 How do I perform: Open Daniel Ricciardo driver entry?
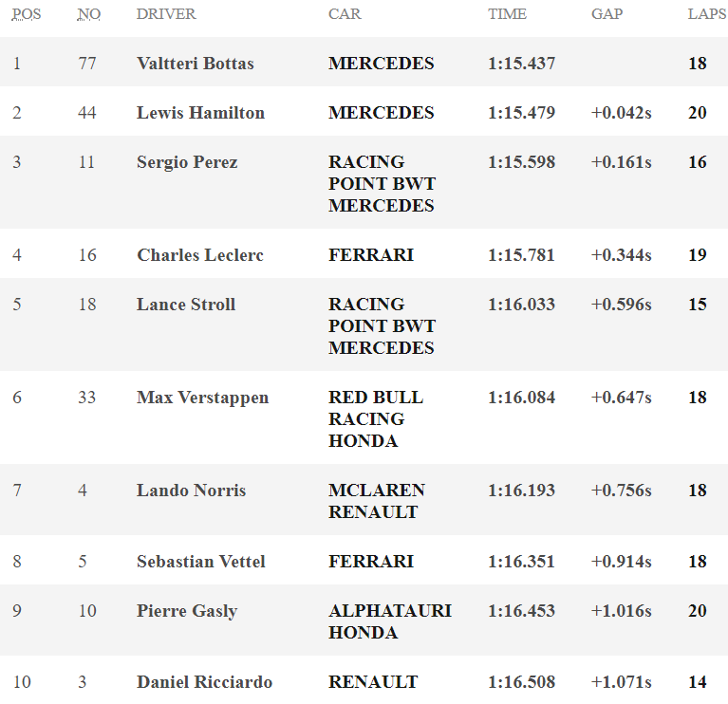[x=204, y=682]
